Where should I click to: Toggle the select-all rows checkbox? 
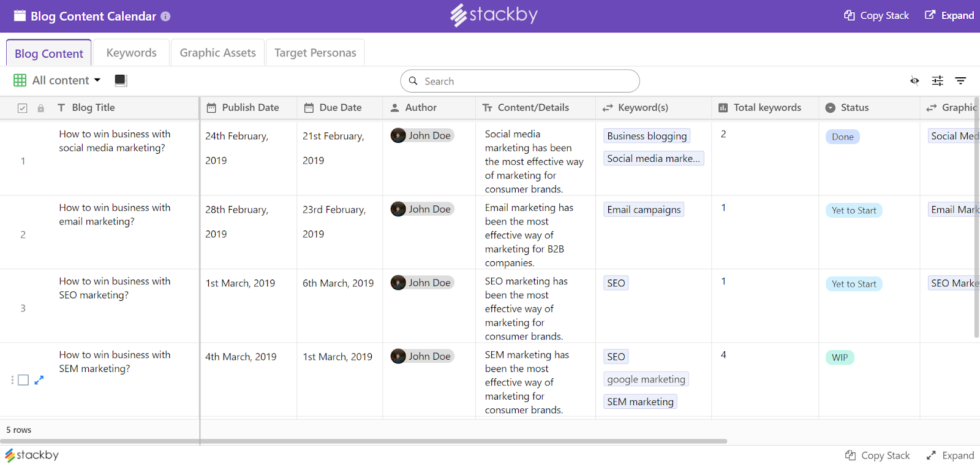coord(23,108)
